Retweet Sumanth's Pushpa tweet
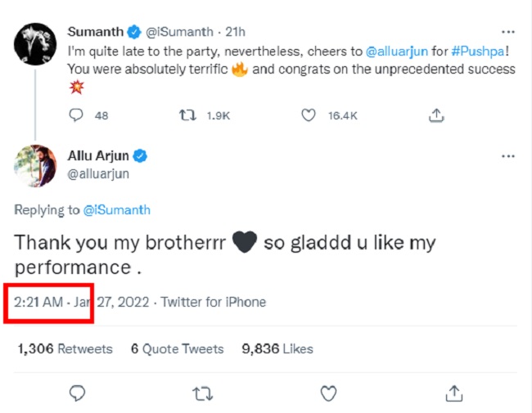 tap(187, 115)
